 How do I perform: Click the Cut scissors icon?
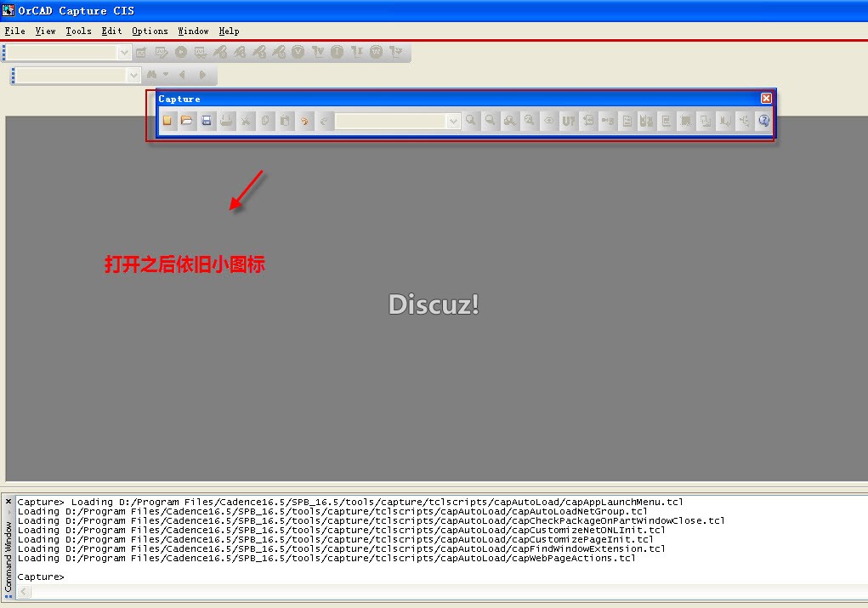tap(246, 121)
